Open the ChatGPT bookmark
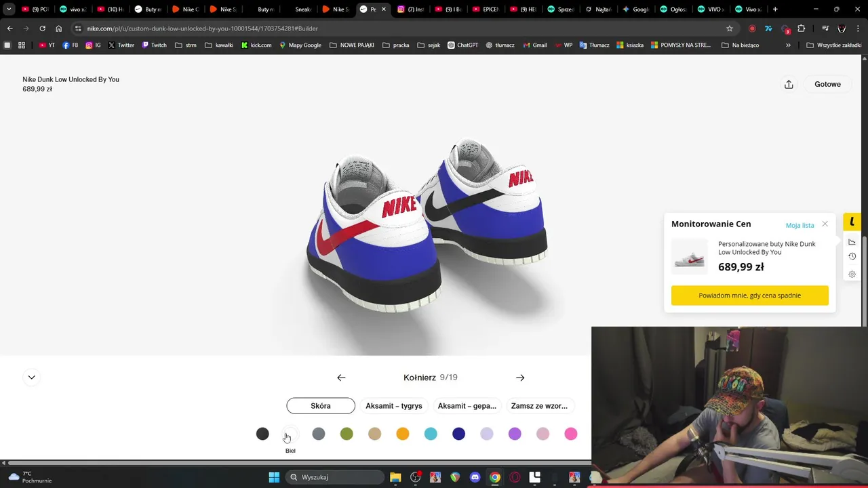The width and height of the screenshot is (868, 488). coord(462,45)
